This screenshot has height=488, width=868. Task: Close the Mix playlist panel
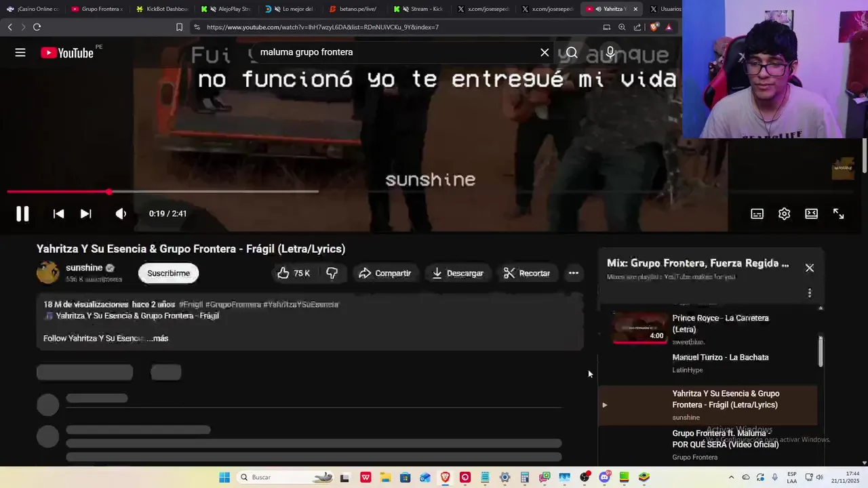point(810,268)
